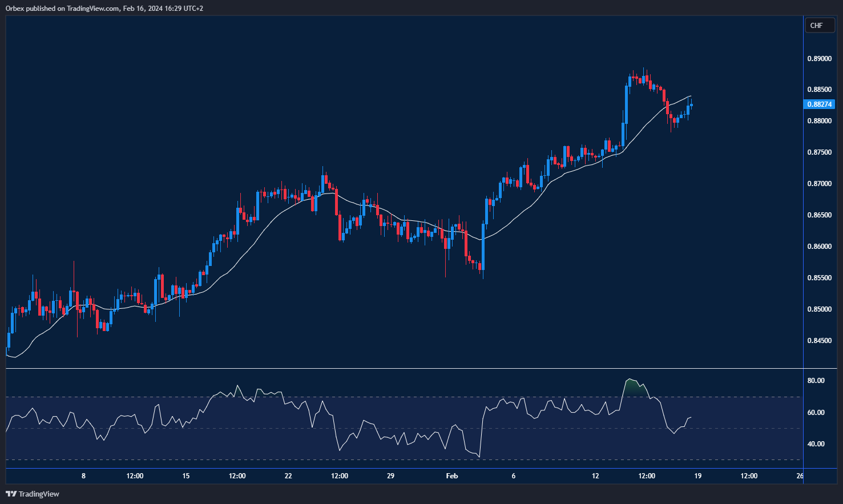Image resolution: width=843 pixels, height=504 pixels.
Task: Click the 0.88500 price scale label
Action: 818,89
